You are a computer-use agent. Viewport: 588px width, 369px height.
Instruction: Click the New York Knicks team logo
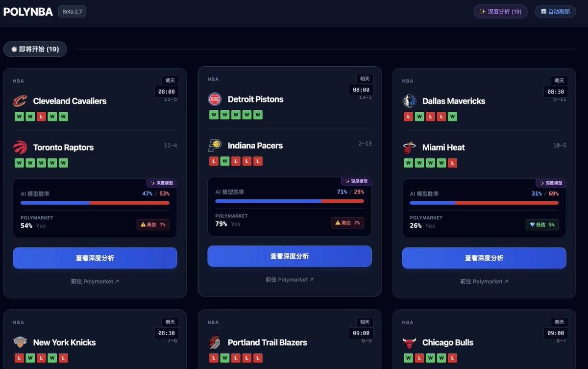[20, 343]
